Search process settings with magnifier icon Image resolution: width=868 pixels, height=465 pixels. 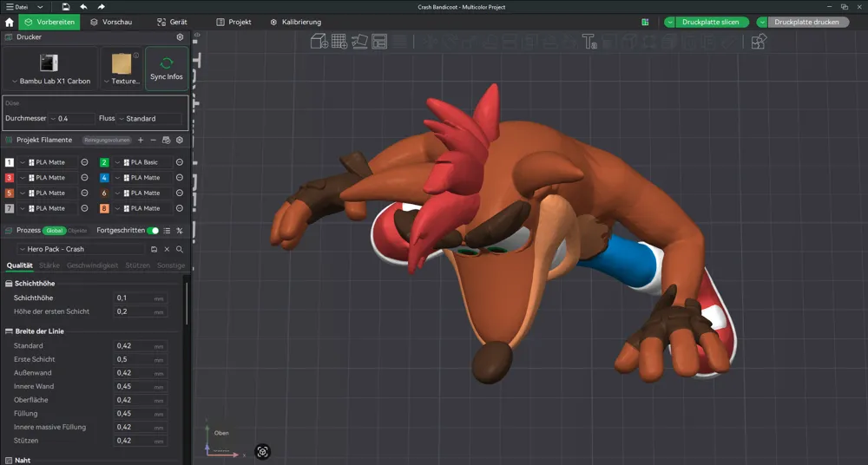(x=180, y=249)
